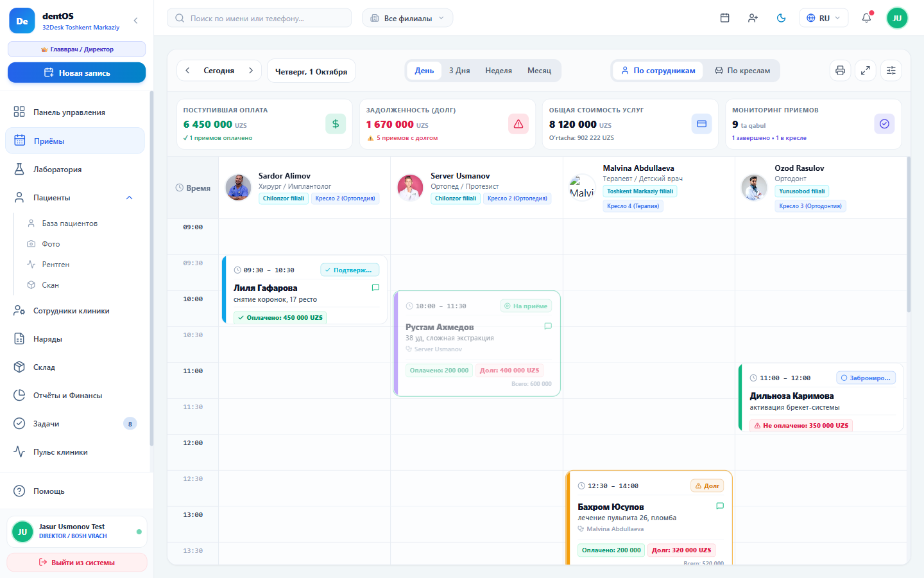Click the add patient icon
The width and height of the screenshot is (924, 578).
click(753, 18)
